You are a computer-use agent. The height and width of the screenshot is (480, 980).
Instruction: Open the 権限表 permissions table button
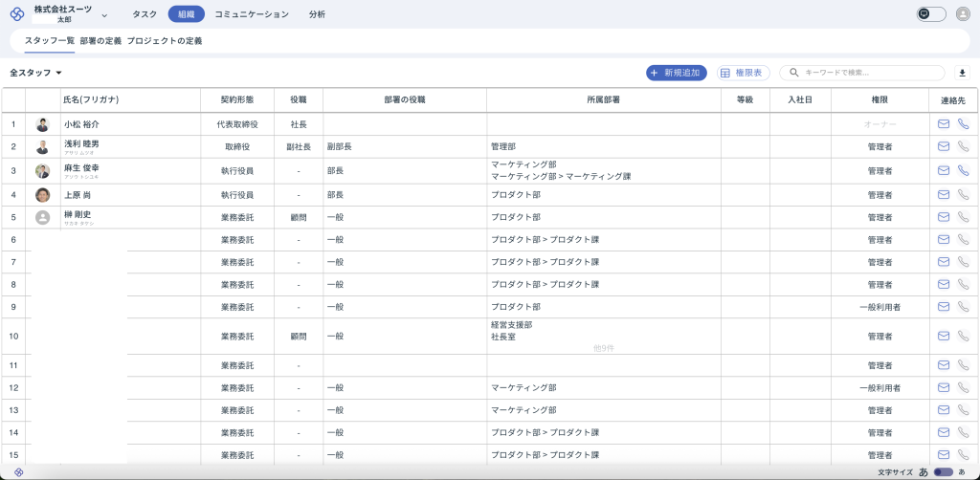click(742, 73)
